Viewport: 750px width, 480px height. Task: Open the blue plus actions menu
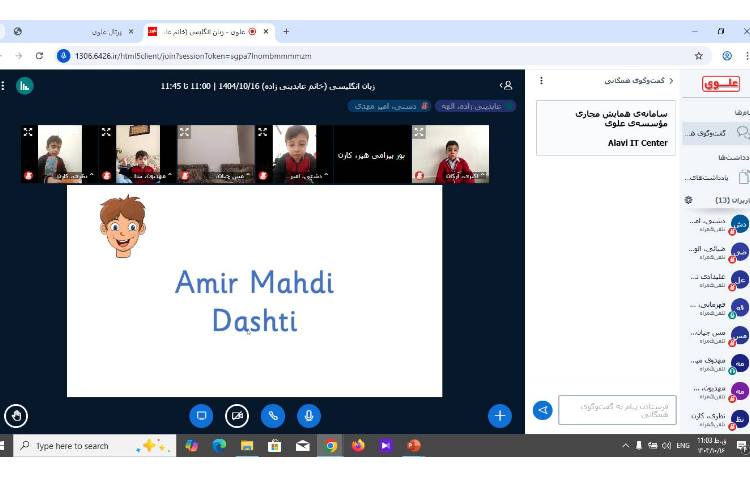point(499,414)
